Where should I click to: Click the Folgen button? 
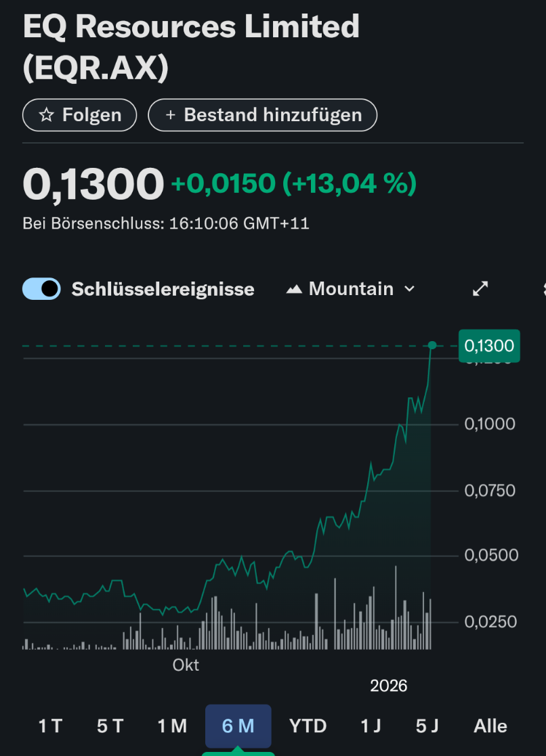[80, 115]
